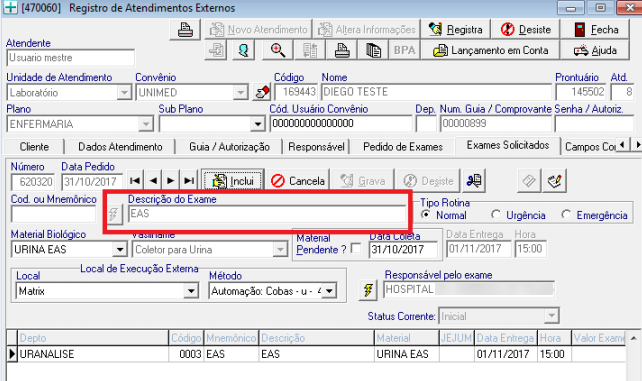Go to next record arrow
This screenshot has width=642, height=381.
pos(171,180)
